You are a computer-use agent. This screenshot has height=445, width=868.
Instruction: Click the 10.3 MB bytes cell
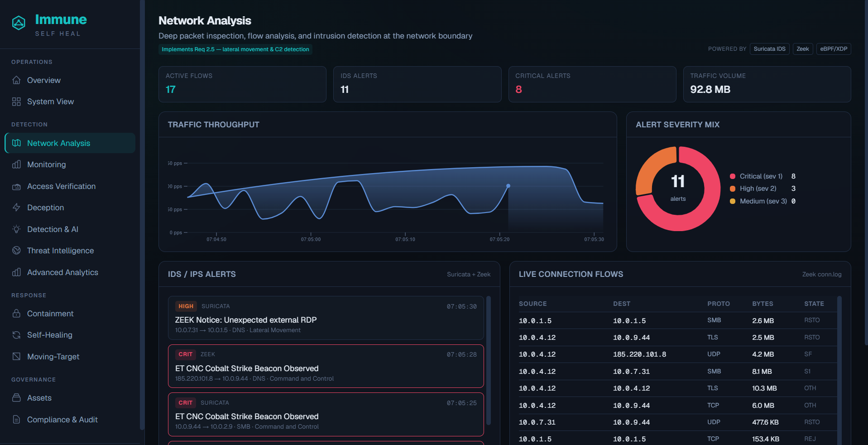pyautogui.click(x=764, y=388)
